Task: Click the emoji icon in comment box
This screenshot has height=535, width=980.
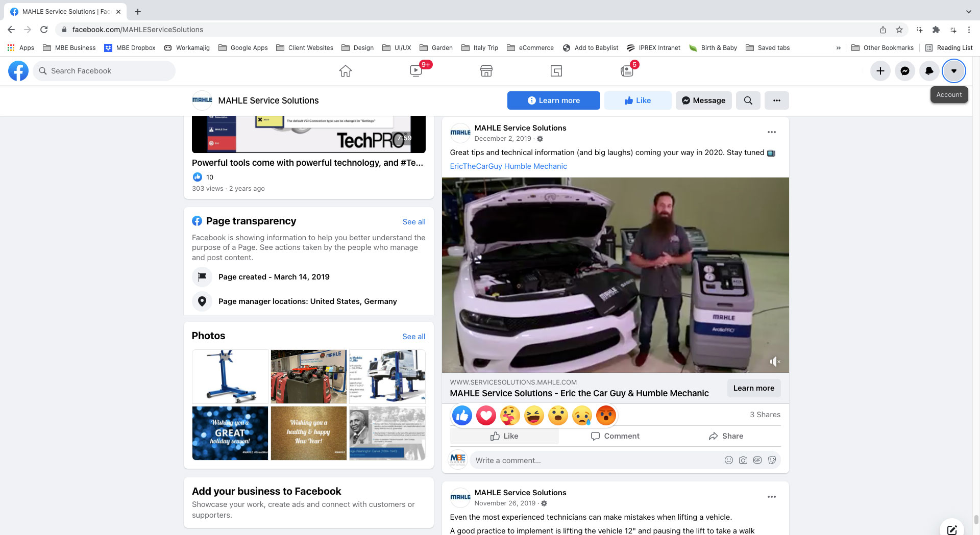Action: pyautogui.click(x=729, y=460)
